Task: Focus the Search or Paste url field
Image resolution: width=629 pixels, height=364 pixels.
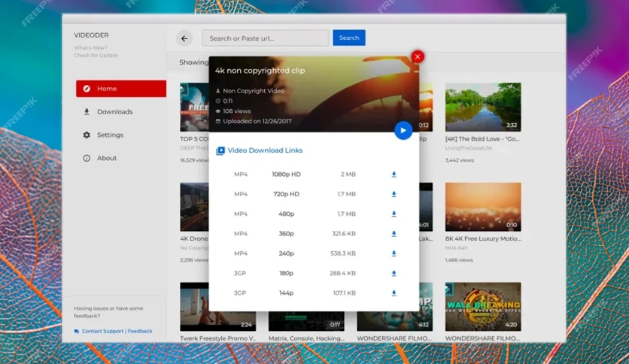Action: [266, 38]
